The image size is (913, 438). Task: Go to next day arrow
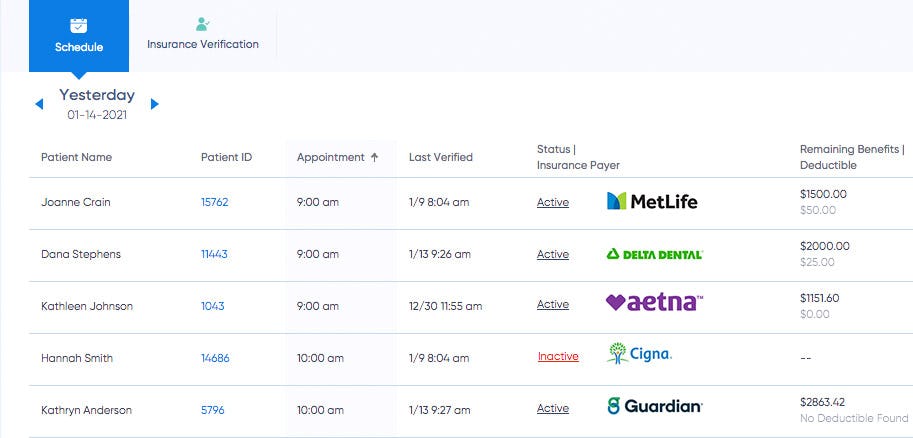coord(155,104)
